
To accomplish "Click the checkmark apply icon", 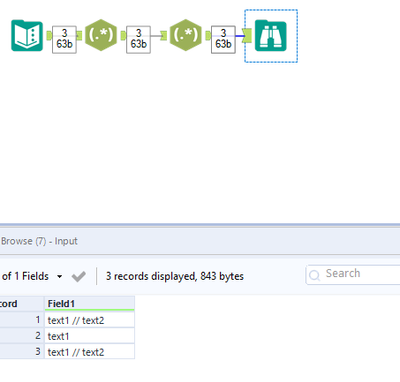I will (x=79, y=276).
